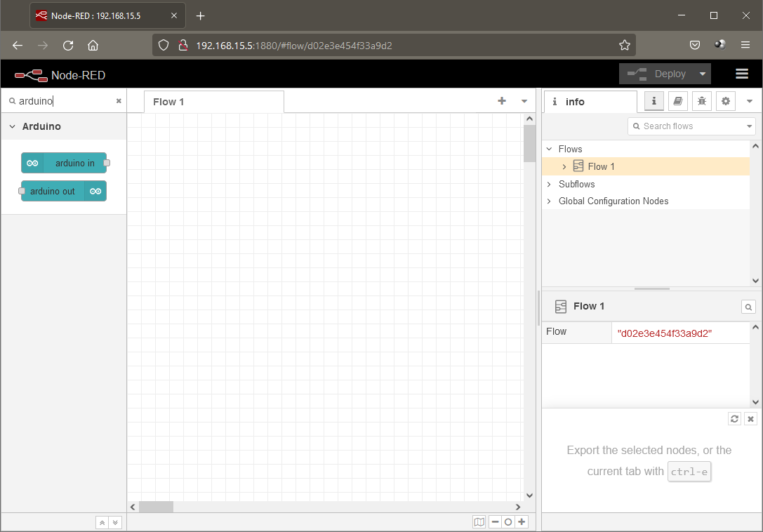Screen dimensions: 763x532
Task: Click the output port of arduino in node
Action: point(107,163)
